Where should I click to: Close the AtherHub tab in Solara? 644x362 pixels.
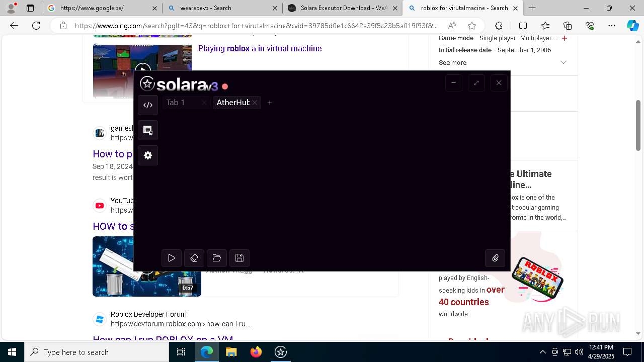coord(255,103)
